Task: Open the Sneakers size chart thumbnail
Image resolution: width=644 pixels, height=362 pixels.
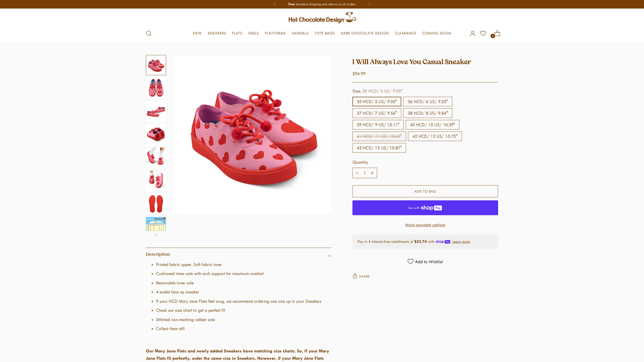Action: [x=156, y=224]
